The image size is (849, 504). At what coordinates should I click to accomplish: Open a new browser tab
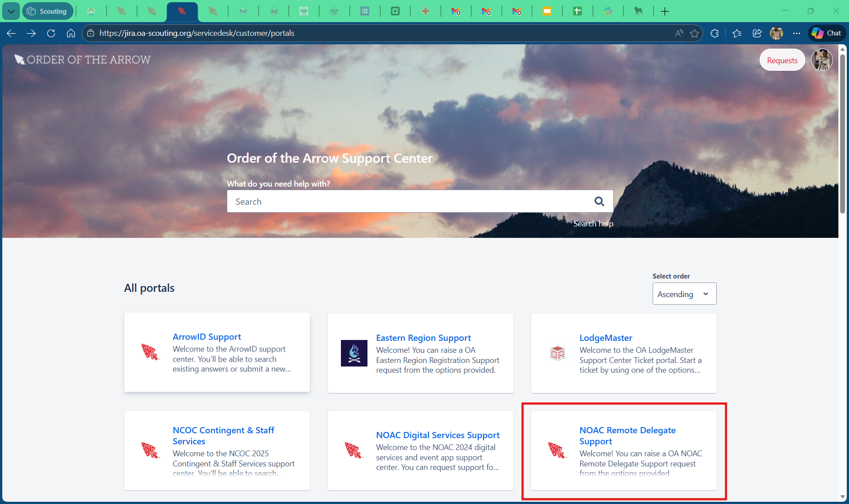665,11
